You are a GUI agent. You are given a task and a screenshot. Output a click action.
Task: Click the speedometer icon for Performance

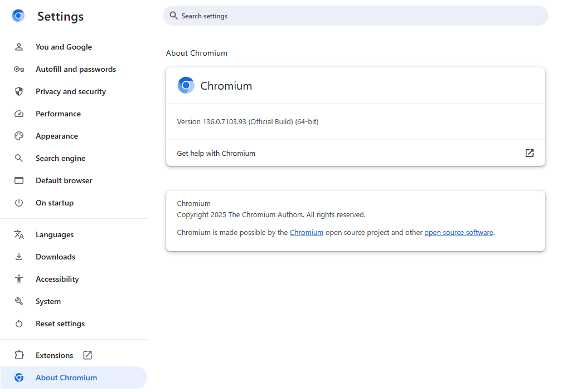pos(19,114)
